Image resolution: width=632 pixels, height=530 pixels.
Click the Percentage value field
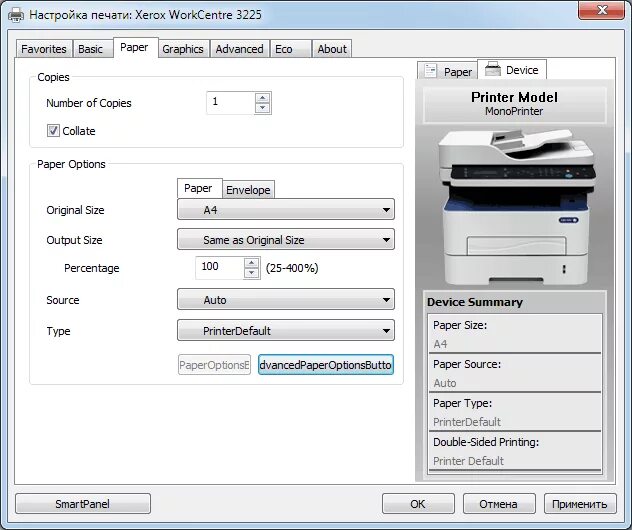[x=219, y=268]
